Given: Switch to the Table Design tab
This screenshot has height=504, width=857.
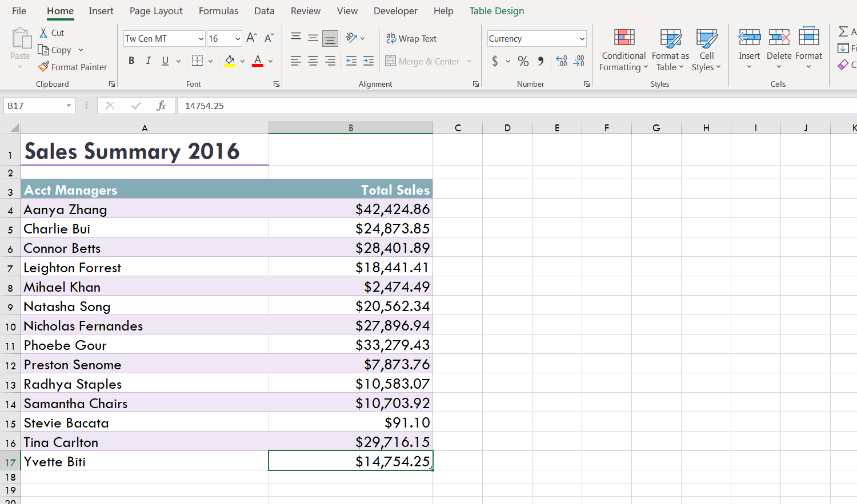Looking at the screenshot, I should tap(496, 10).
